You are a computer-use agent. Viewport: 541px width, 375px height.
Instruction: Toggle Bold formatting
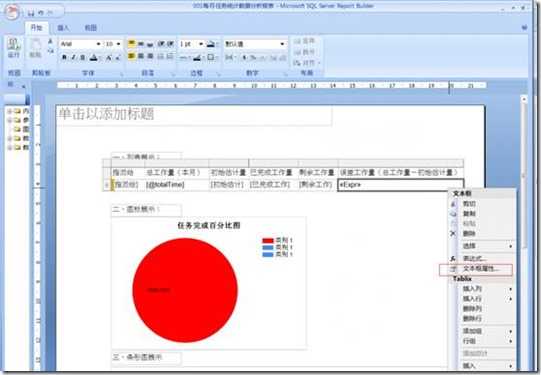64,57
